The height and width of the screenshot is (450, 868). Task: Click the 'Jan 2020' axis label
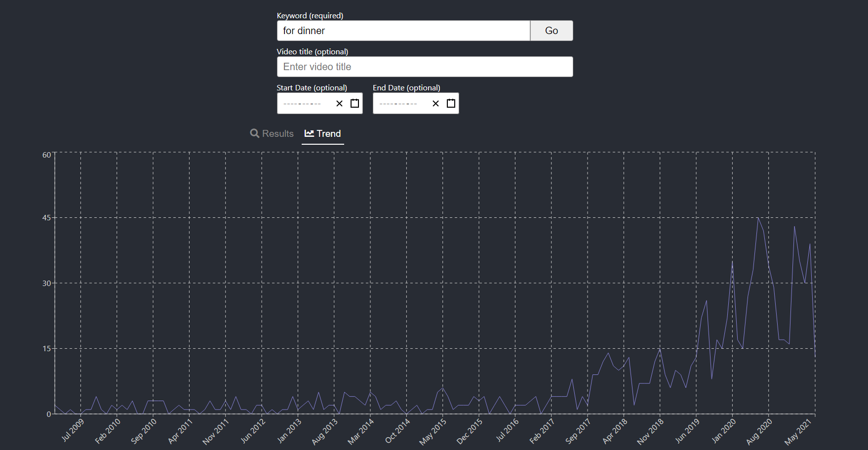click(x=723, y=431)
